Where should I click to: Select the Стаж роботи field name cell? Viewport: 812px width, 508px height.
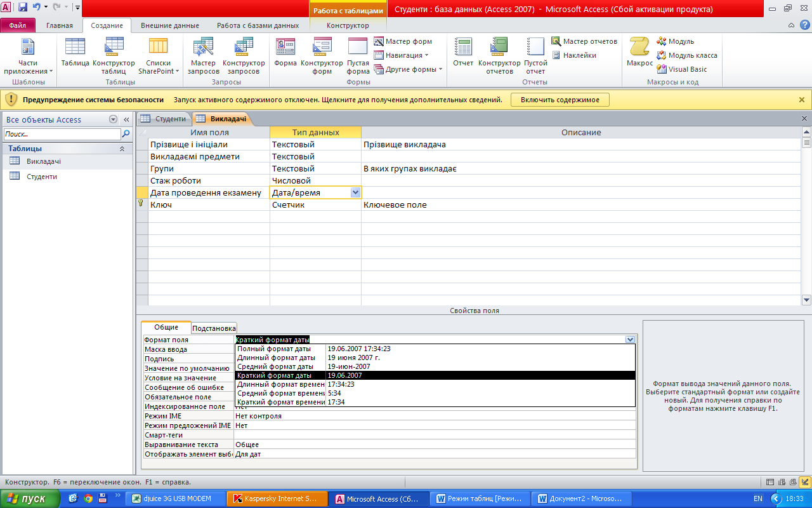pos(209,180)
